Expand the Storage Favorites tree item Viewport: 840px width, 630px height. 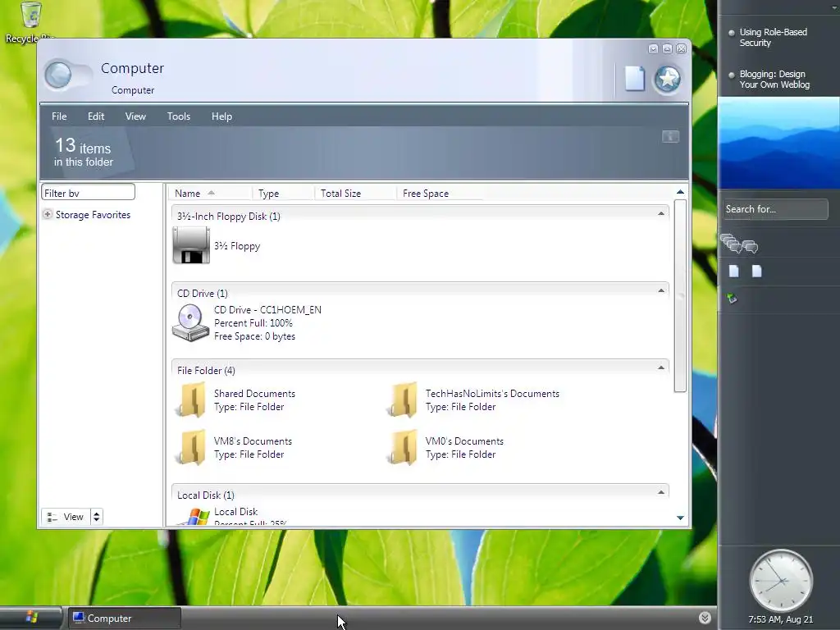(48, 214)
